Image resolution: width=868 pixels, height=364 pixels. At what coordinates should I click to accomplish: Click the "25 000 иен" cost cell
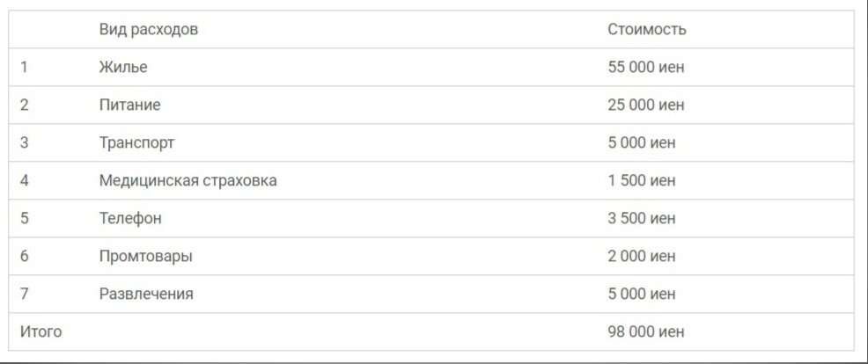(x=645, y=105)
